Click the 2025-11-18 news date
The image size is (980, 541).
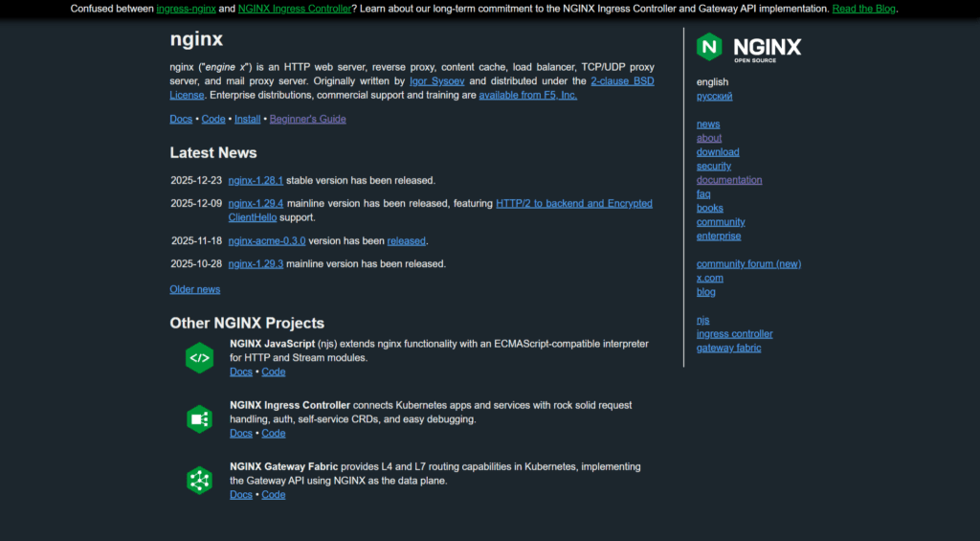(x=196, y=240)
